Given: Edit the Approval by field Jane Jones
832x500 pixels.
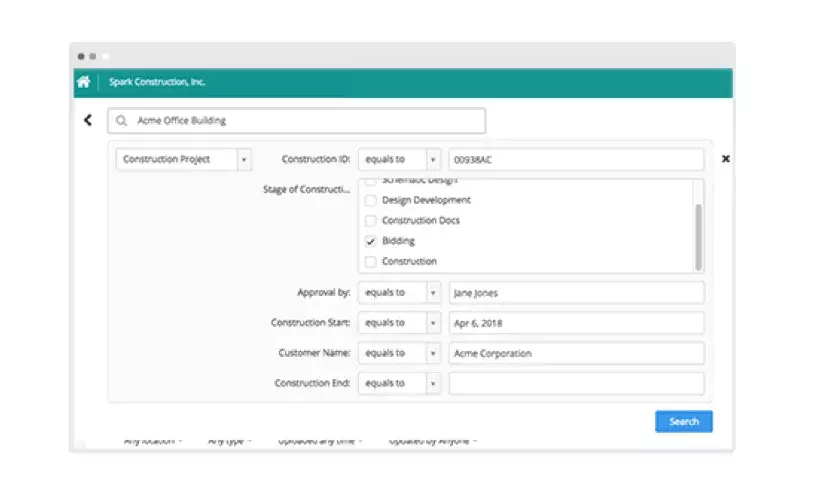Looking at the screenshot, I should [576, 292].
